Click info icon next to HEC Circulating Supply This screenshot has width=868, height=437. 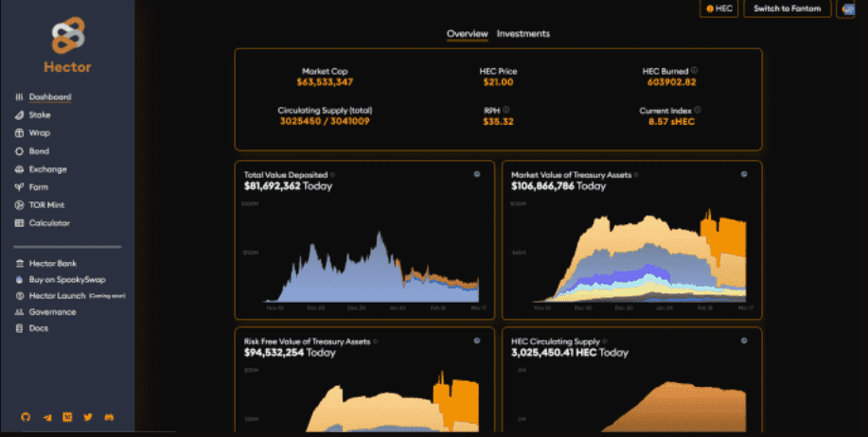(x=605, y=341)
